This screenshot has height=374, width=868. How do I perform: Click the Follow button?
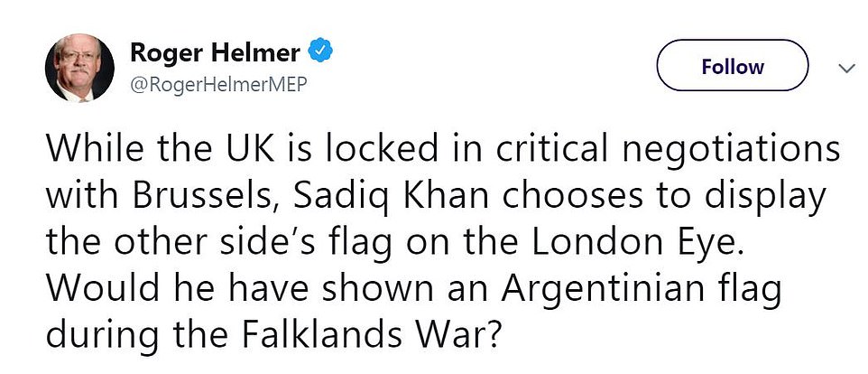[x=732, y=68]
